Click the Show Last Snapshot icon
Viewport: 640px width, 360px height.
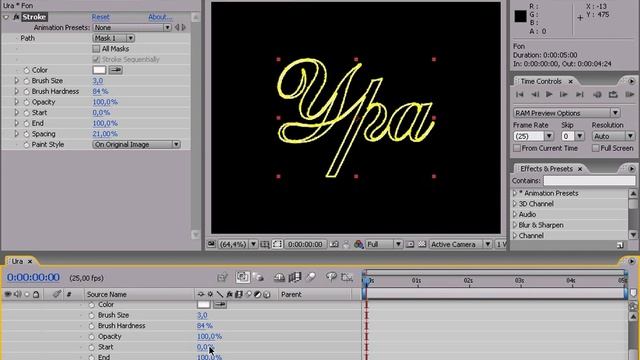click(346, 244)
